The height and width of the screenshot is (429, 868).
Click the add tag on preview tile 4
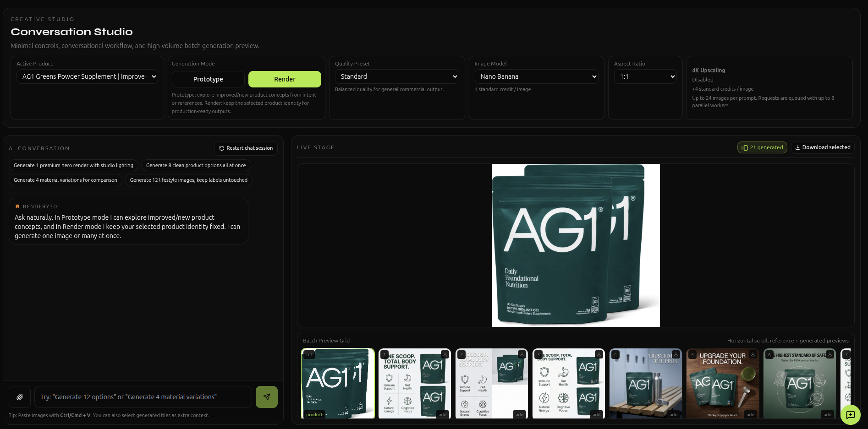pos(674,414)
